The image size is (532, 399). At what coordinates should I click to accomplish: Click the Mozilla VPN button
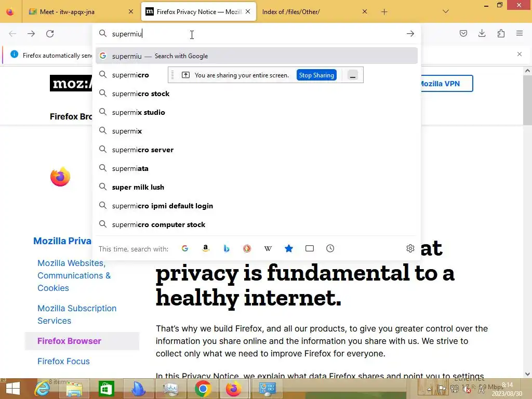point(446,84)
